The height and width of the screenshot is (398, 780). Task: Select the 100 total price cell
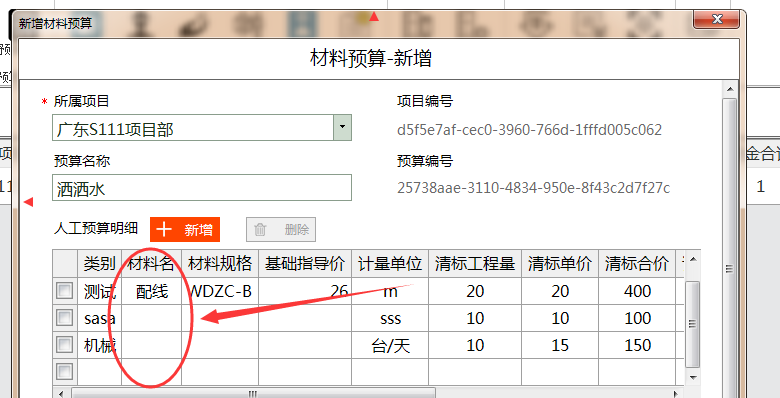pyautogui.click(x=637, y=318)
